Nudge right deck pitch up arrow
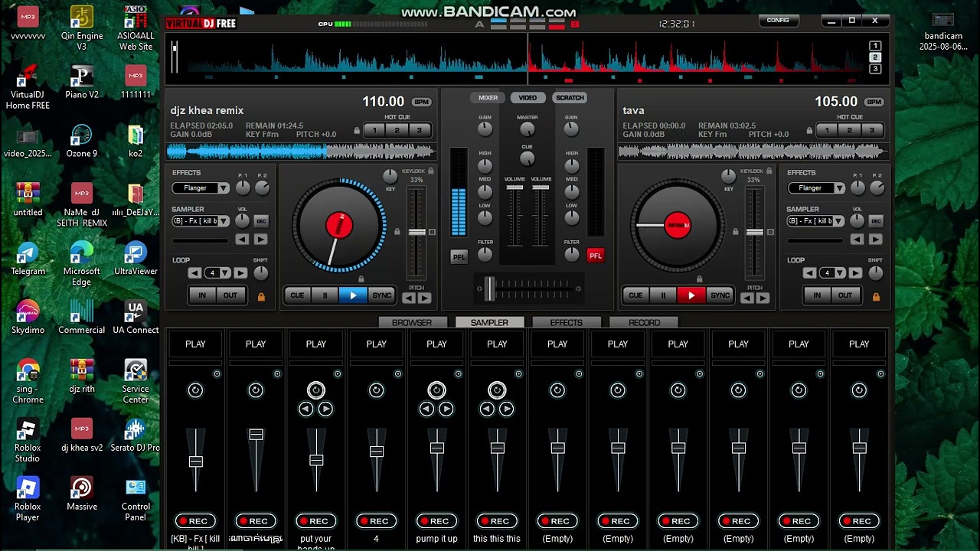 coord(763,298)
